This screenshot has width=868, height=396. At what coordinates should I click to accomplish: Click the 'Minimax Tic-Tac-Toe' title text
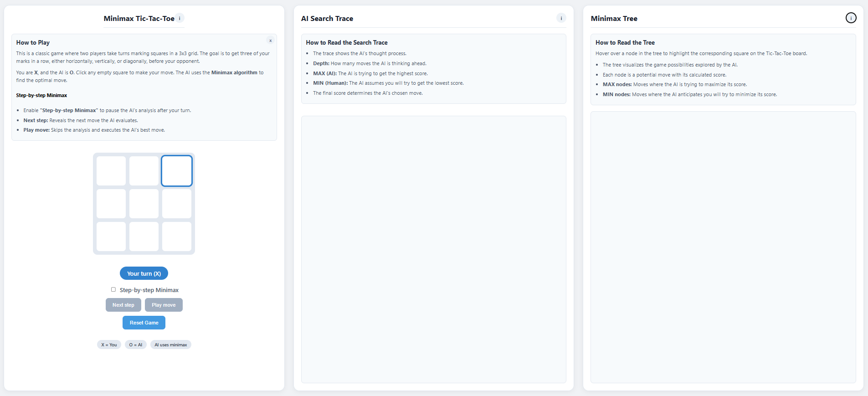pos(139,18)
